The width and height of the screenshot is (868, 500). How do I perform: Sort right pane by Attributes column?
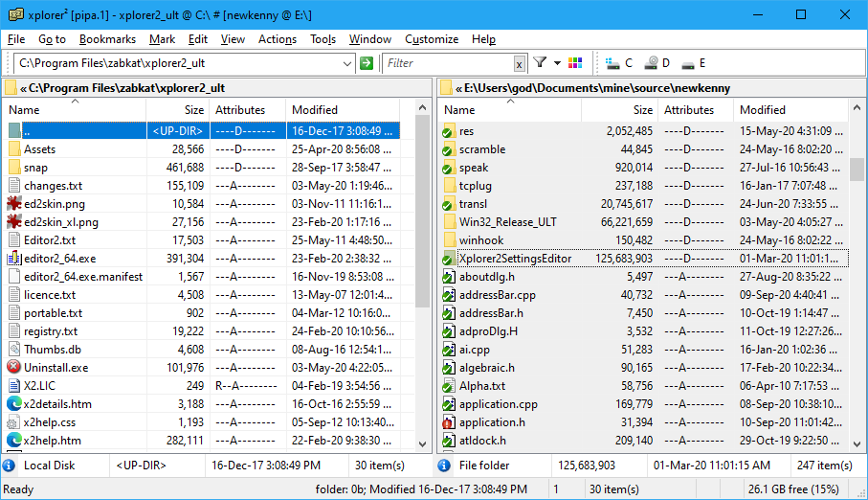click(x=695, y=110)
